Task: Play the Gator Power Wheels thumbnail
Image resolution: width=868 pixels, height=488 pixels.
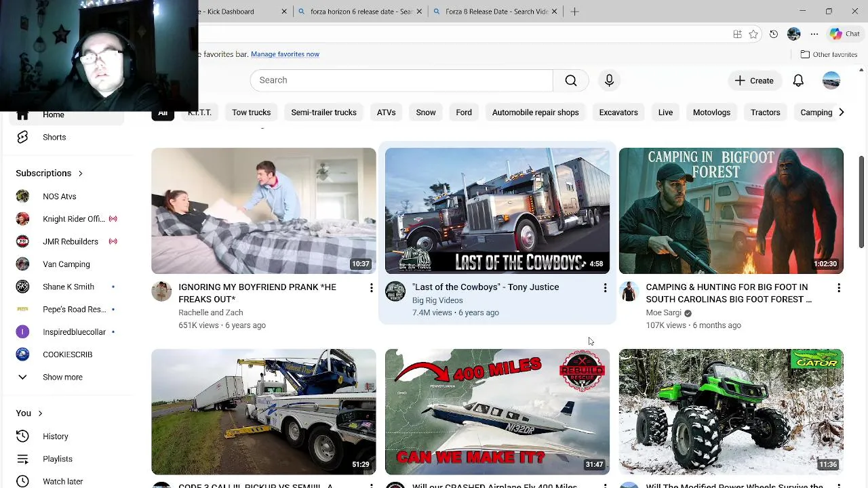Action: [x=731, y=412]
